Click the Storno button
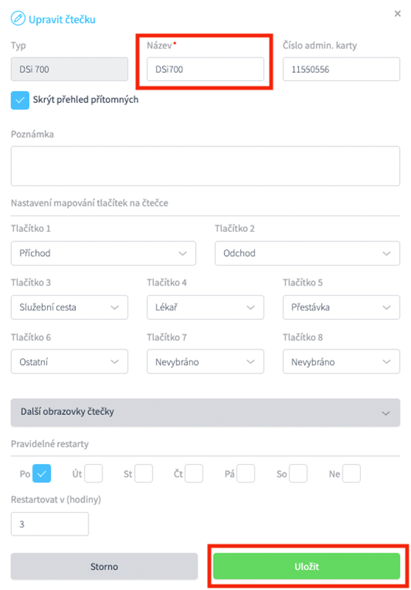This screenshot has width=411, height=590. click(x=104, y=566)
